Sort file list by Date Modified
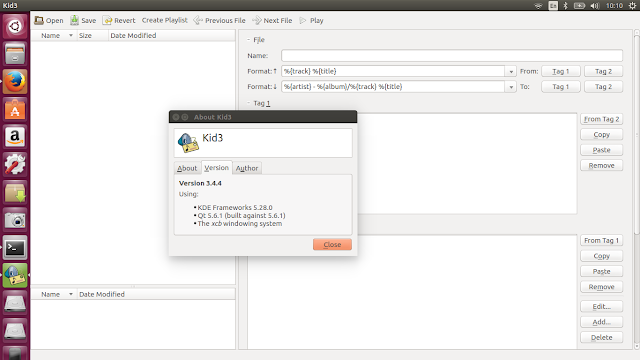 click(x=171, y=36)
